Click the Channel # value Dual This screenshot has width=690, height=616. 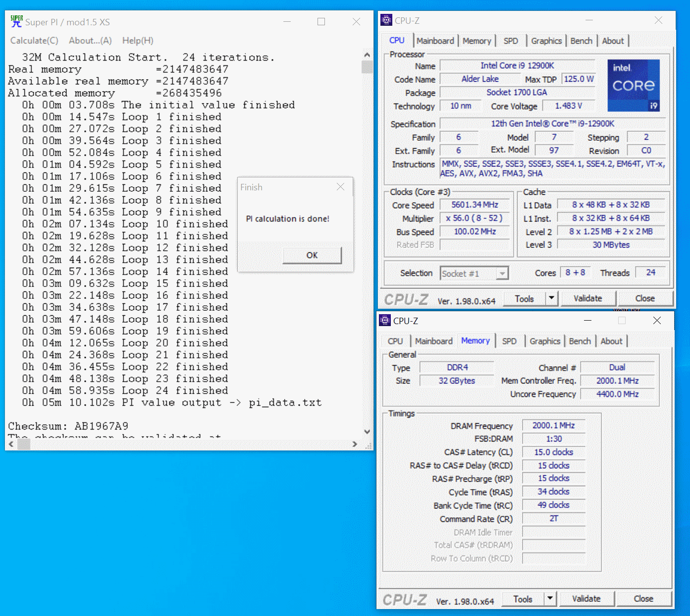(x=617, y=367)
